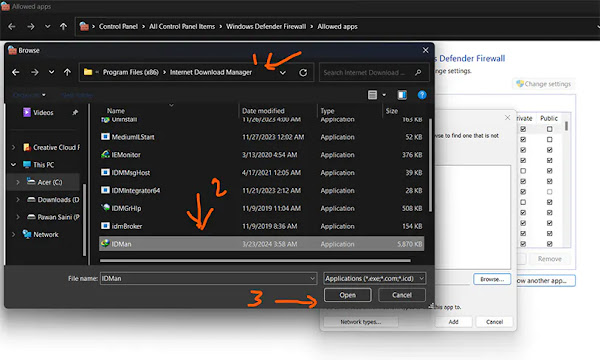Click the pin icon next to Videos
This screenshot has width=600, height=360.
(x=75, y=112)
